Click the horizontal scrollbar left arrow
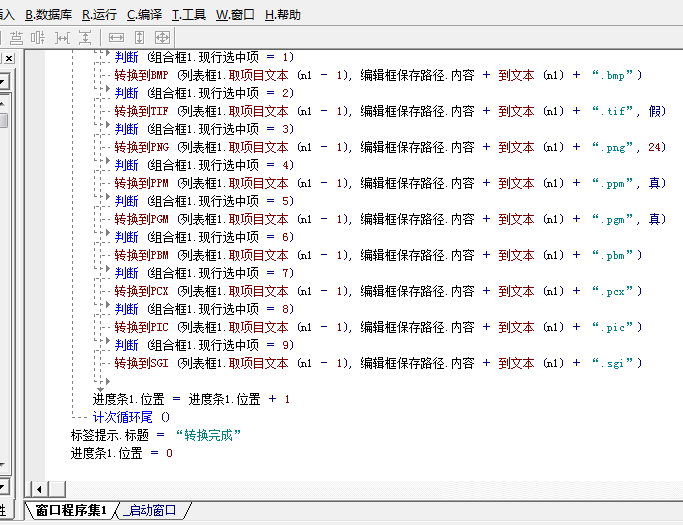 (39, 488)
